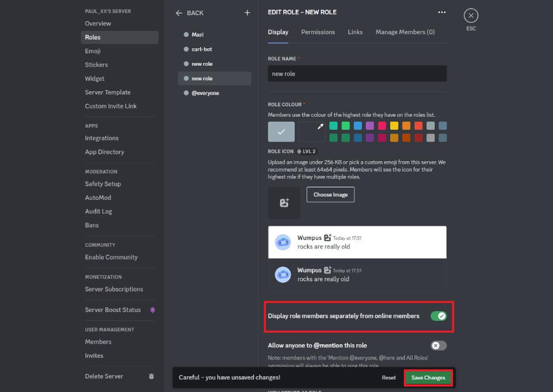Image resolution: width=553 pixels, height=392 pixels.
Task: Click the back arrow icon
Action: (x=179, y=13)
